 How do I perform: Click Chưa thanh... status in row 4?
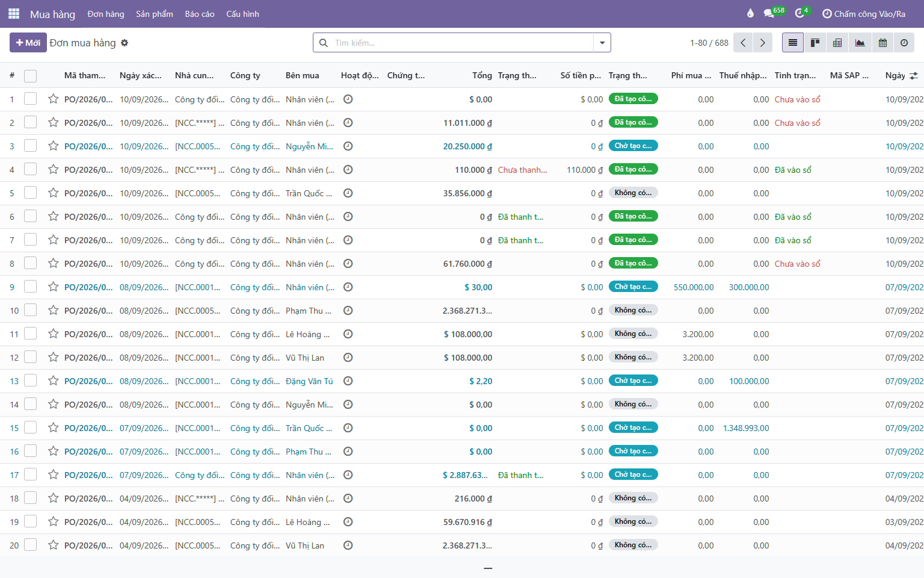coord(523,170)
